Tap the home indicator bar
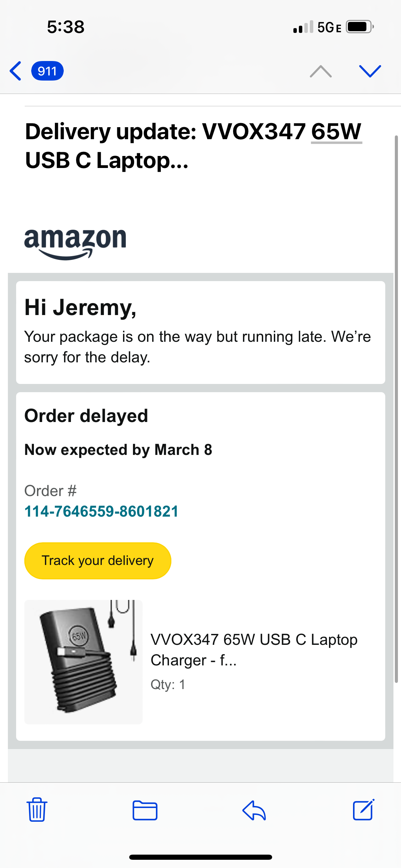The image size is (401, 868). [x=200, y=857]
